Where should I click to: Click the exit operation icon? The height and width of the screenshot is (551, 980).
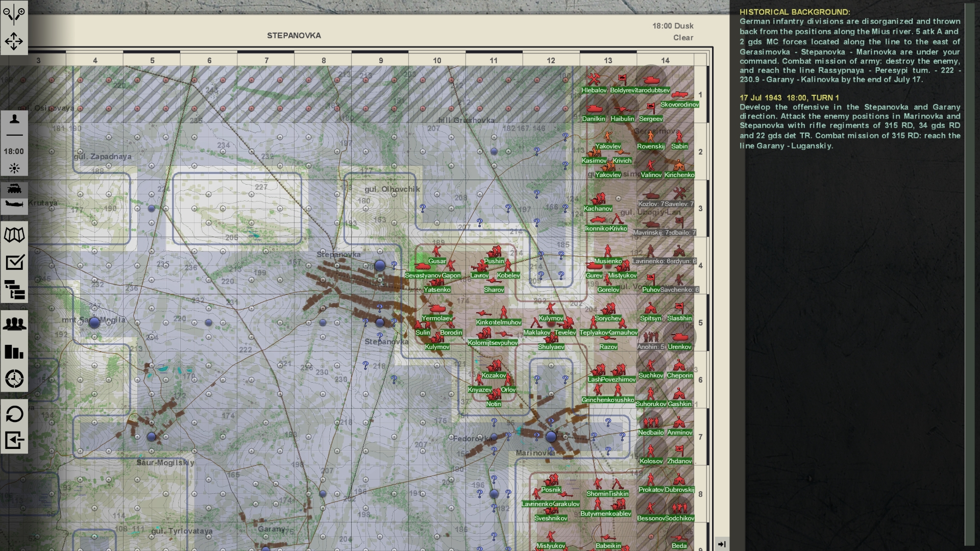(x=14, y=439)
